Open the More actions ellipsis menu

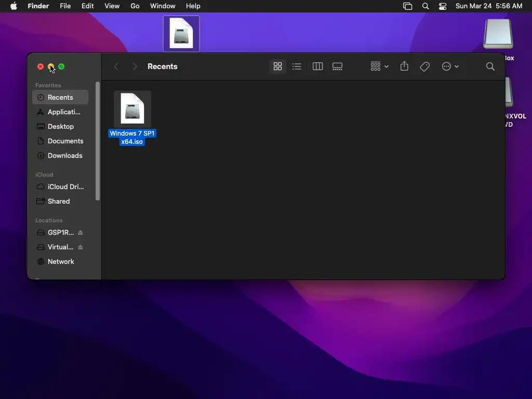450,66
